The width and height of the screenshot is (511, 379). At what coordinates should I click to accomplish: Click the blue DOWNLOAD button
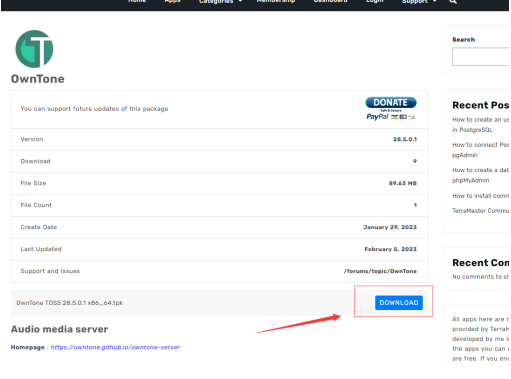click(398, 302)
